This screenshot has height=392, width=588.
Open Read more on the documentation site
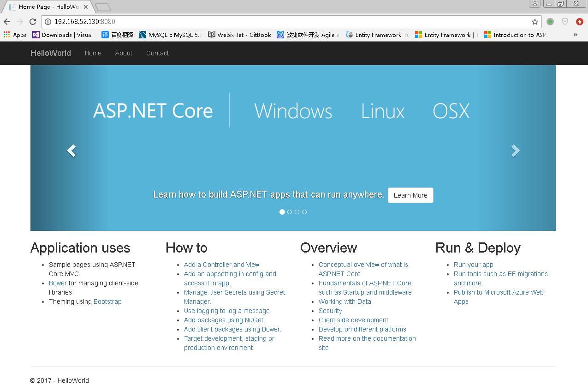(x=367, y=343)
